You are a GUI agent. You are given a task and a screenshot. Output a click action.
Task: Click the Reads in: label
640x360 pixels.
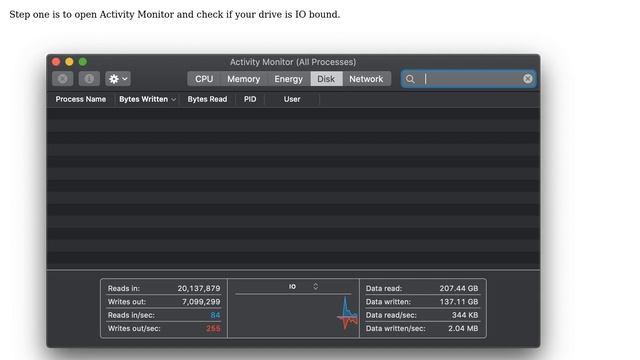(124, 288)
